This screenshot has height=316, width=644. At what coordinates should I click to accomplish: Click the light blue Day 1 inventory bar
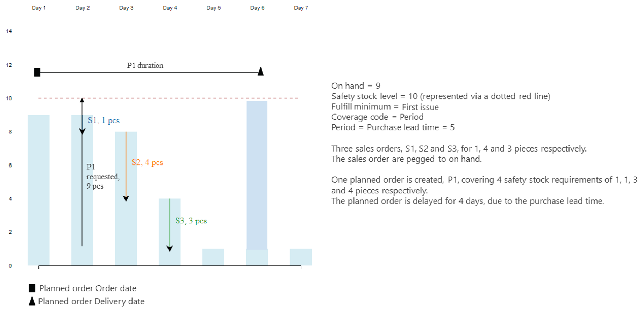tap(38, 190)
